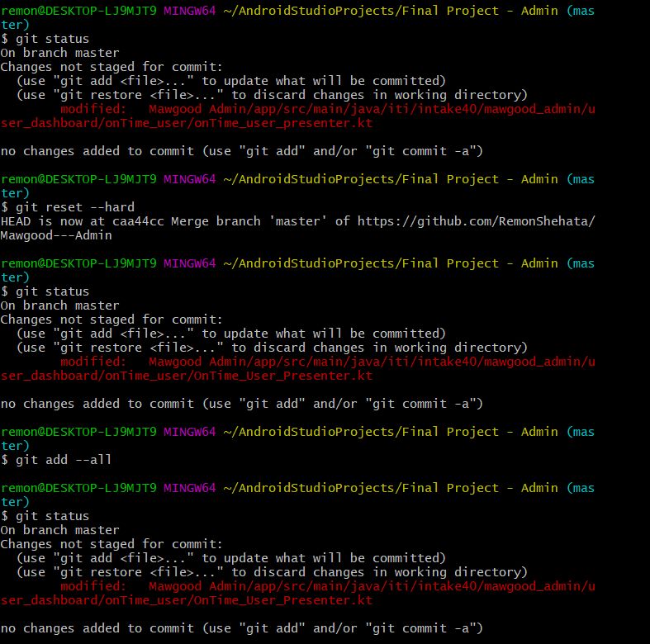Click the 'Mawgood---Admin' repository name line
Image resolution: width=650 pixels, height=644 pixels.
[56, 235]
